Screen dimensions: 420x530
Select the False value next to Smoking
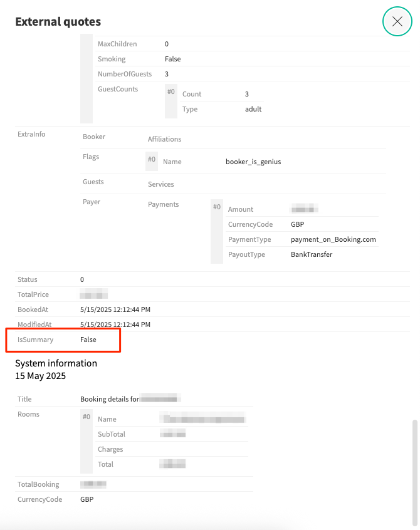tap(172, 59)
